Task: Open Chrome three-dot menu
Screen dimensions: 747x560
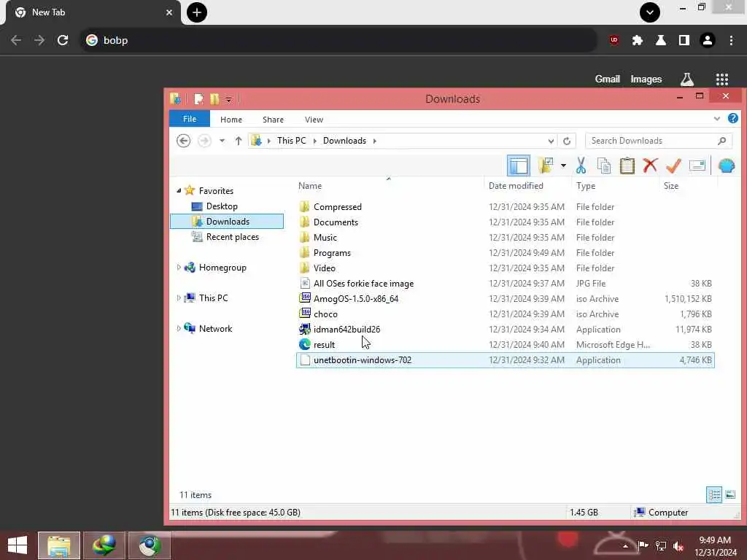Action: pos(731,40)
